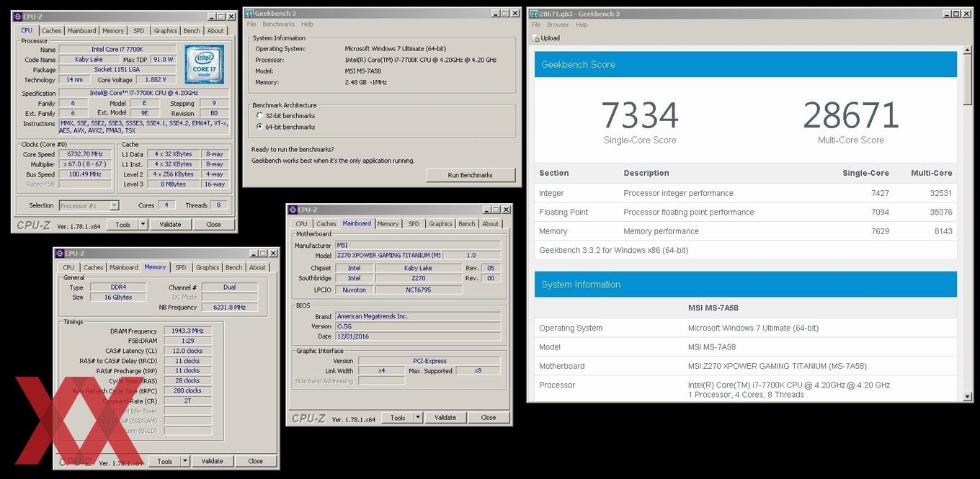
Task: Click the results window scrollbar up arrow
Action: pyautogui.click(x=967, y=51)
